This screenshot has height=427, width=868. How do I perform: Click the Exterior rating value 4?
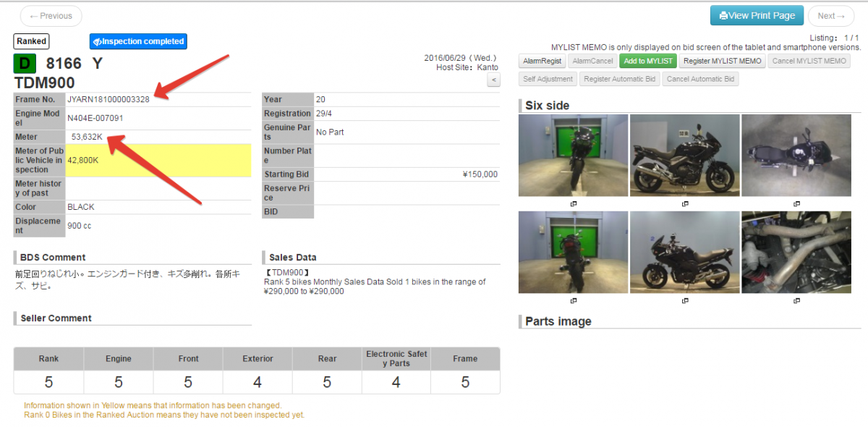tap(258, 382)
